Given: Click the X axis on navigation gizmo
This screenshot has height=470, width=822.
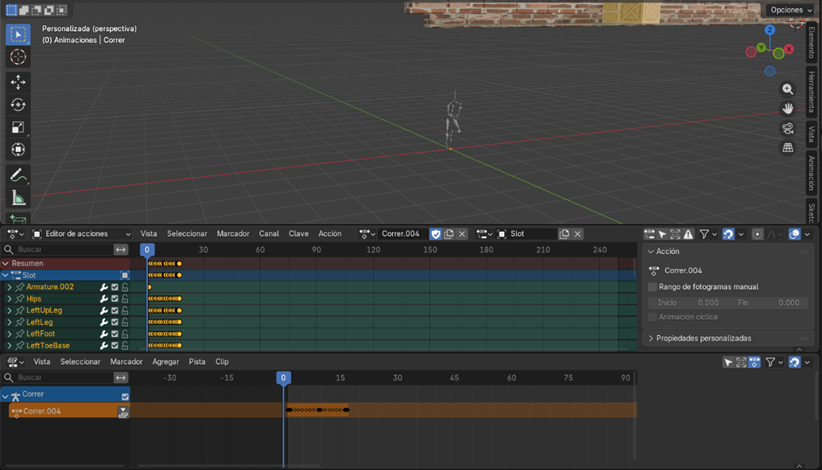Looking at the screenshot, I should (789, 49).
